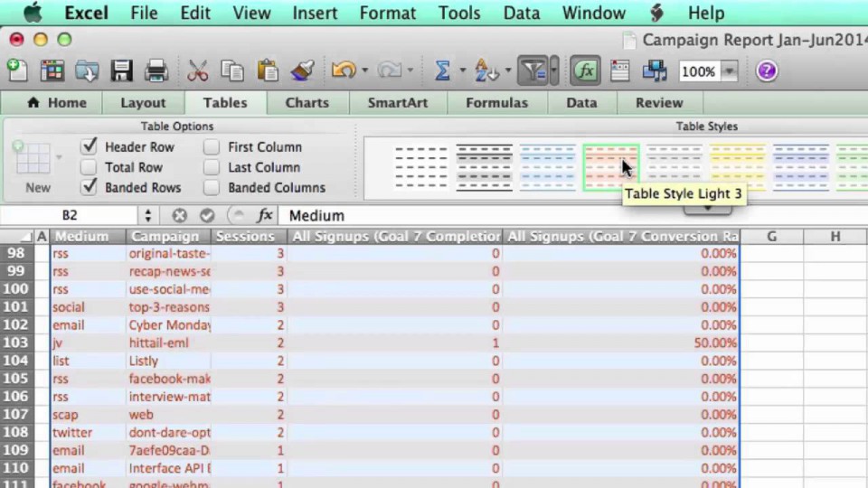The image size is (868, 488).
Task: Select row 103 header
Action: point(15,343)
